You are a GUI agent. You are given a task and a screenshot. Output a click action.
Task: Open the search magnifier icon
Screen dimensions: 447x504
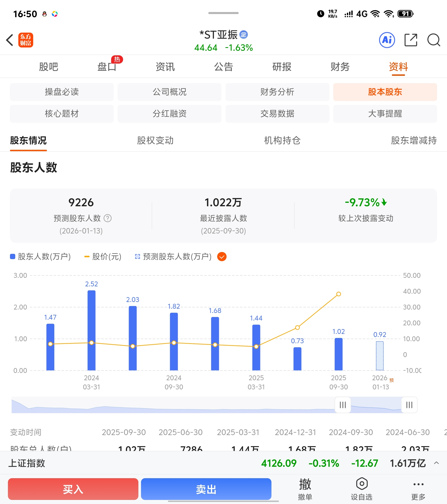click(x=433, y=40)
